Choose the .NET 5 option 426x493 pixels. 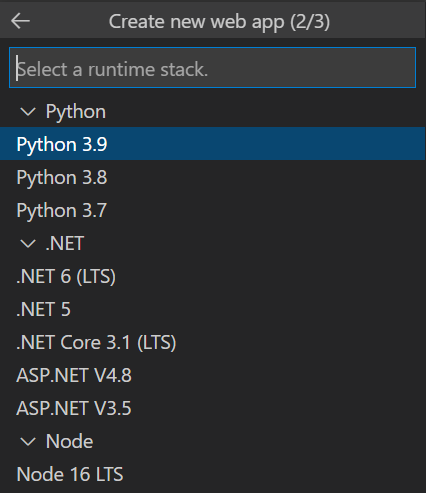point(213,309)
